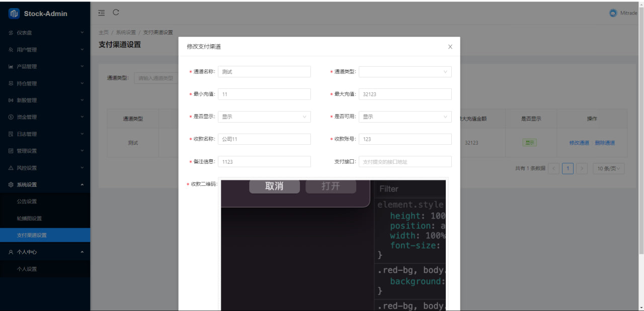Viewport: 644px width, 311px height.
Task: Open 仪表盘 dashboard in sidebar
Action: click(x=45, y=33)
